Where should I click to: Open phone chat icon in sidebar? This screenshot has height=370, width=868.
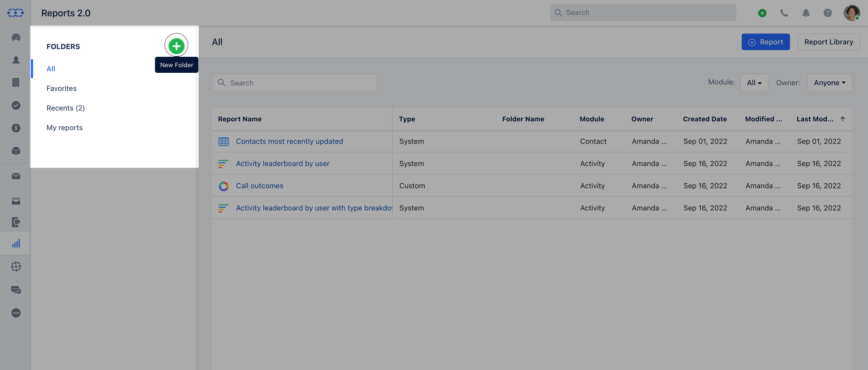tap(16, 222)
